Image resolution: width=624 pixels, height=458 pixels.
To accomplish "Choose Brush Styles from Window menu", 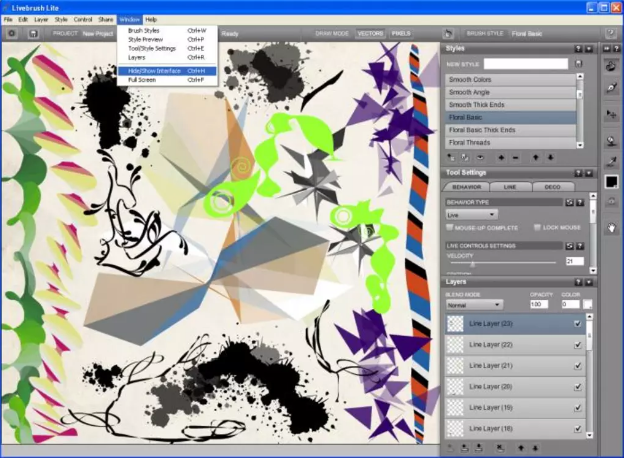I will click(167, 31).
